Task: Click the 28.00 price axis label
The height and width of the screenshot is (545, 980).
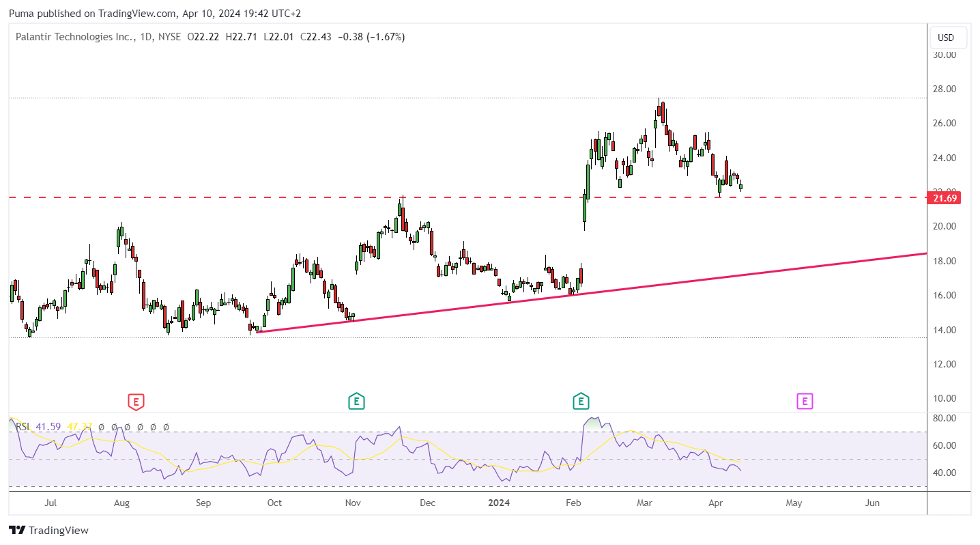Action: point(945,89)
